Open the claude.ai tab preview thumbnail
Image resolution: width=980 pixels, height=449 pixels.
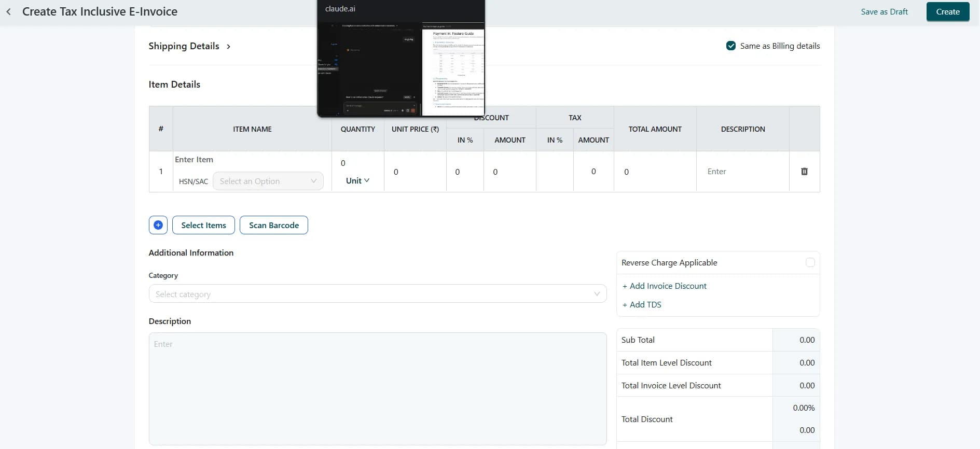coord(401,58)
